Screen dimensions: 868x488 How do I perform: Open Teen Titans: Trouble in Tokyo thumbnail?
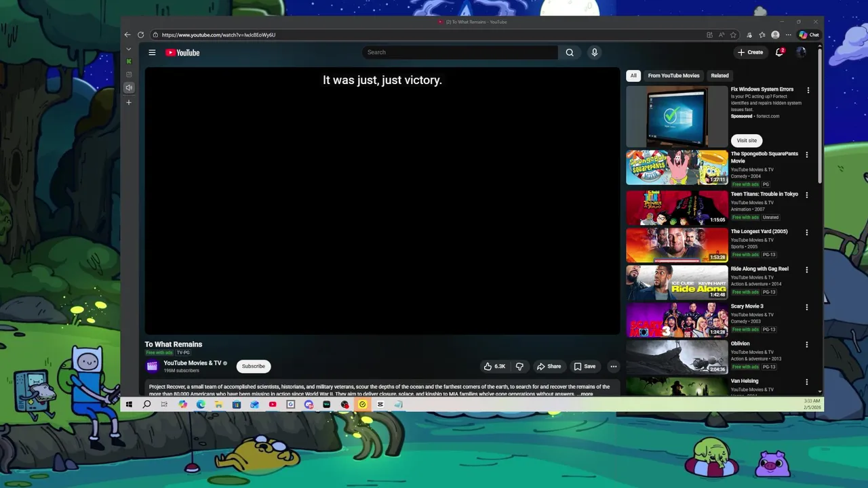pos(677,207)
